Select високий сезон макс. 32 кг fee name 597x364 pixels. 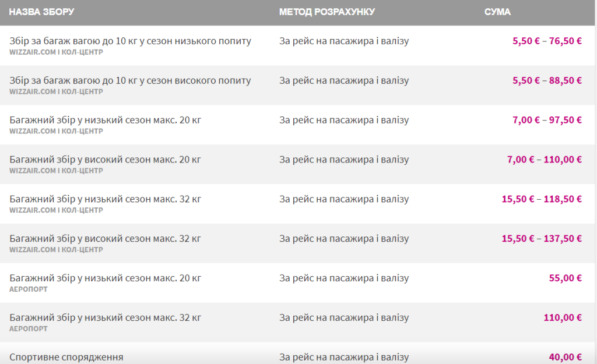pos(105,239)
